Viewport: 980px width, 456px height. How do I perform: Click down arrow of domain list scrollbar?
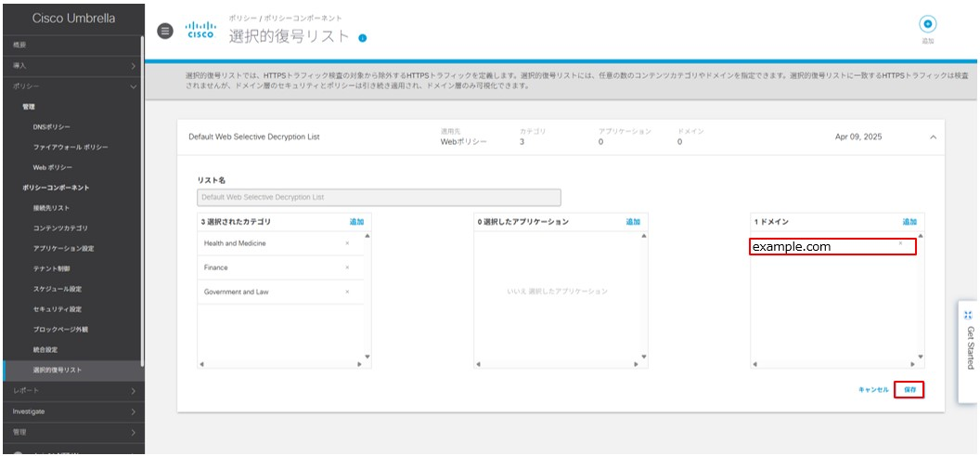[920, 357]
